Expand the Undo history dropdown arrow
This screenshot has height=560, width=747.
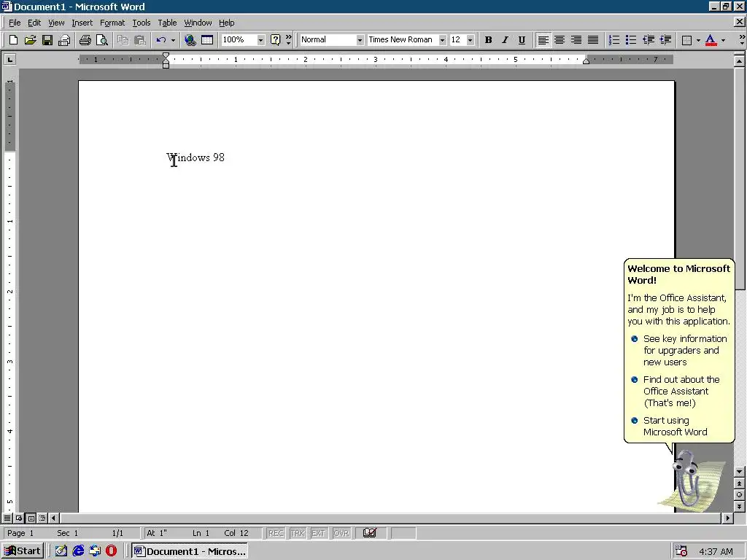pyautogui.click(x=173, y=40)
